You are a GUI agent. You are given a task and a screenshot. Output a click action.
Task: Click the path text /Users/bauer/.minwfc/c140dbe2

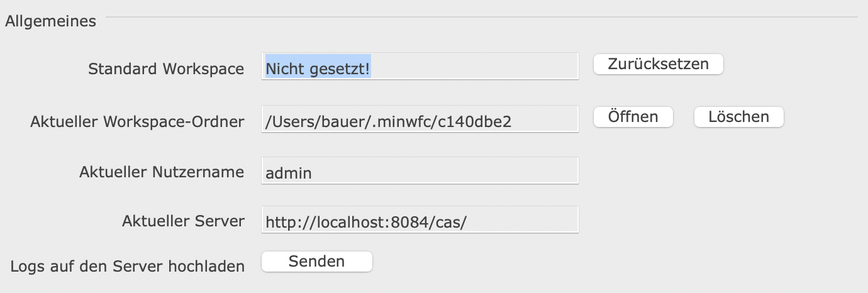388,121
